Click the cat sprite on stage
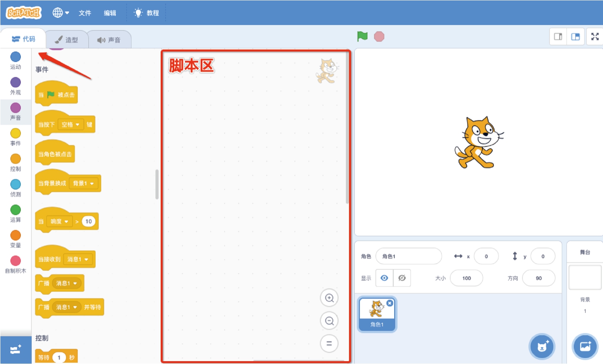603x364 pixels. click(478, 142)
